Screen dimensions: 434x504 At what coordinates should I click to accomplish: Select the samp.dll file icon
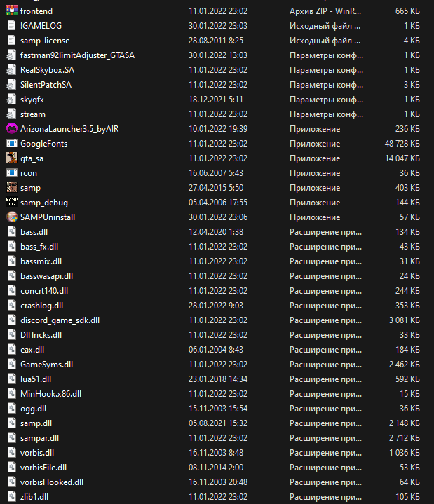pos(12,423)
